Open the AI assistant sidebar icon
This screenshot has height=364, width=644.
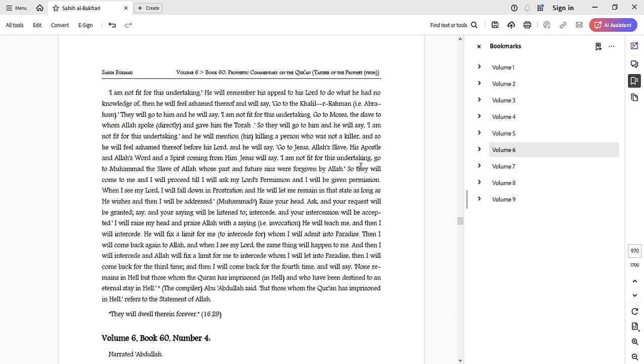tap(634, 46)
